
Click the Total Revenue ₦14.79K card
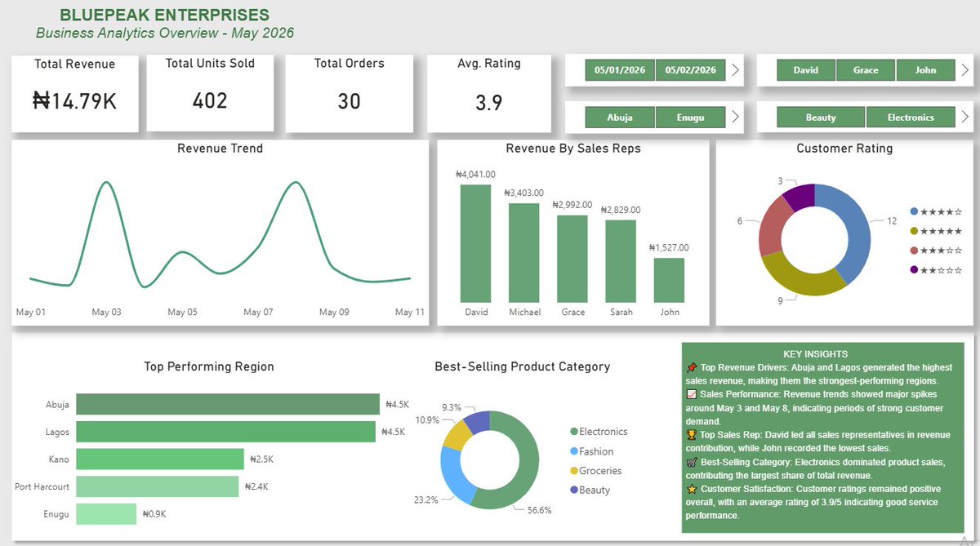click(74, 94)
